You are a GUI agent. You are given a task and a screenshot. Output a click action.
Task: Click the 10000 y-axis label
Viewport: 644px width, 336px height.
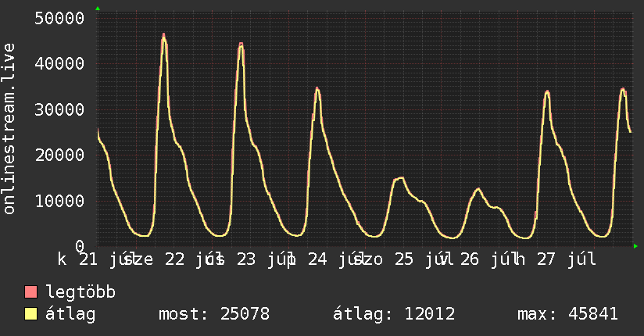point(59,201)
